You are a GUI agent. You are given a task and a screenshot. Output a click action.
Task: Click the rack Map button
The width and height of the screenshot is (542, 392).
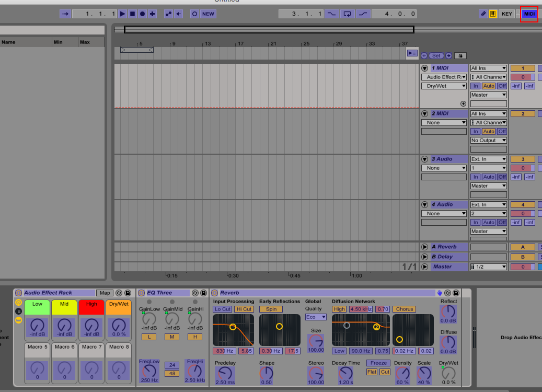pyautogui.click(x=105, y=293)
